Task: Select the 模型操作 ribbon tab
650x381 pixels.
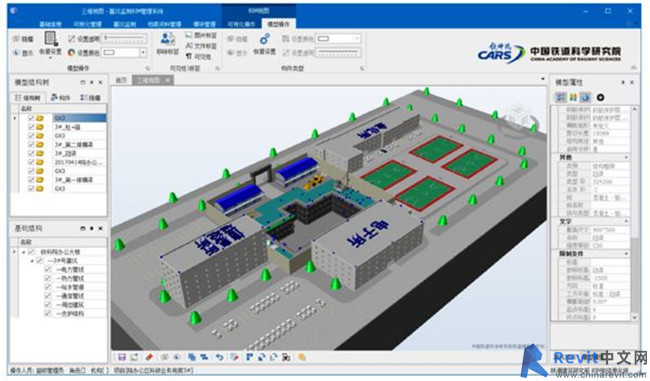Action: (x=279, y=24)
